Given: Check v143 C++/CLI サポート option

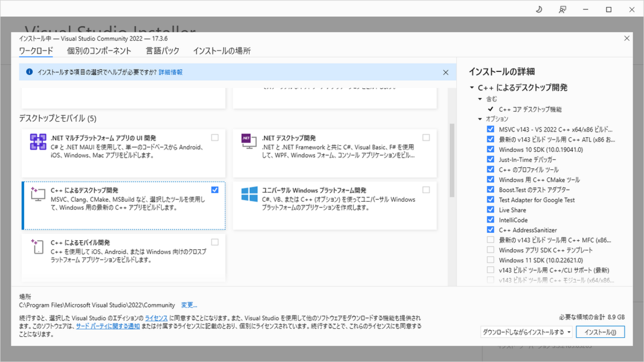Looking at the screenshot, I should pyautogui.click(x=490, y=270).
